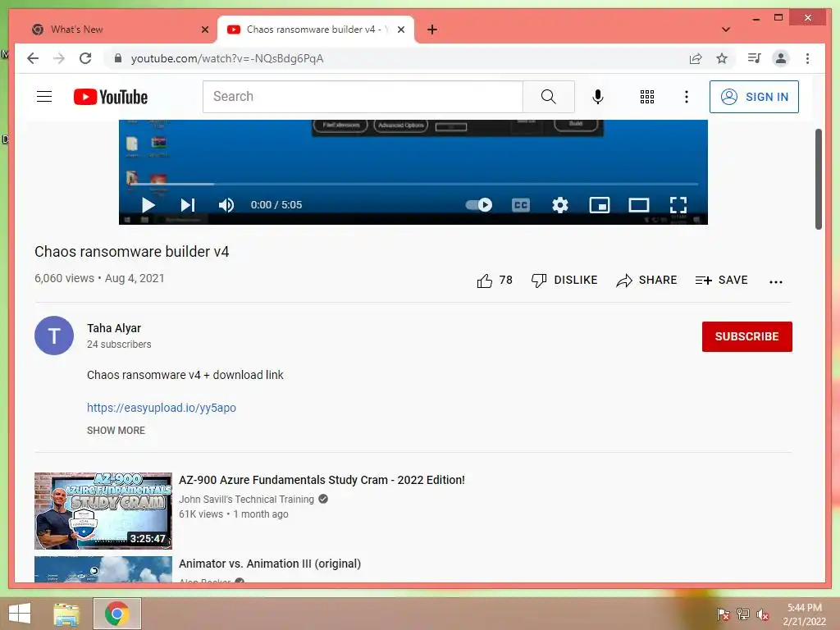
Task: Open the YouTube hamburger guide menu
Action: pyautogui.click(x=44, y=97)
